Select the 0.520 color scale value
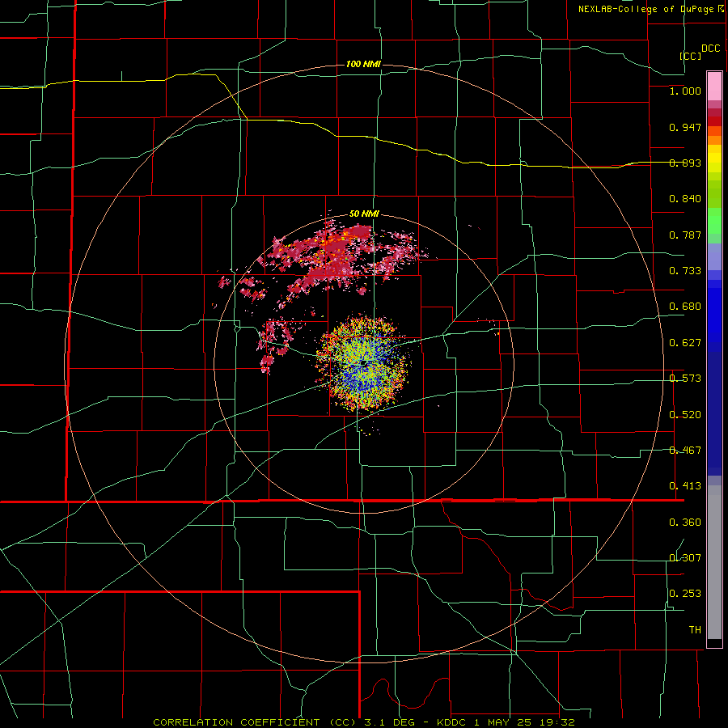The height and width of the screenshot is (728, 728). pyautogui.click(x=685, y=415)
